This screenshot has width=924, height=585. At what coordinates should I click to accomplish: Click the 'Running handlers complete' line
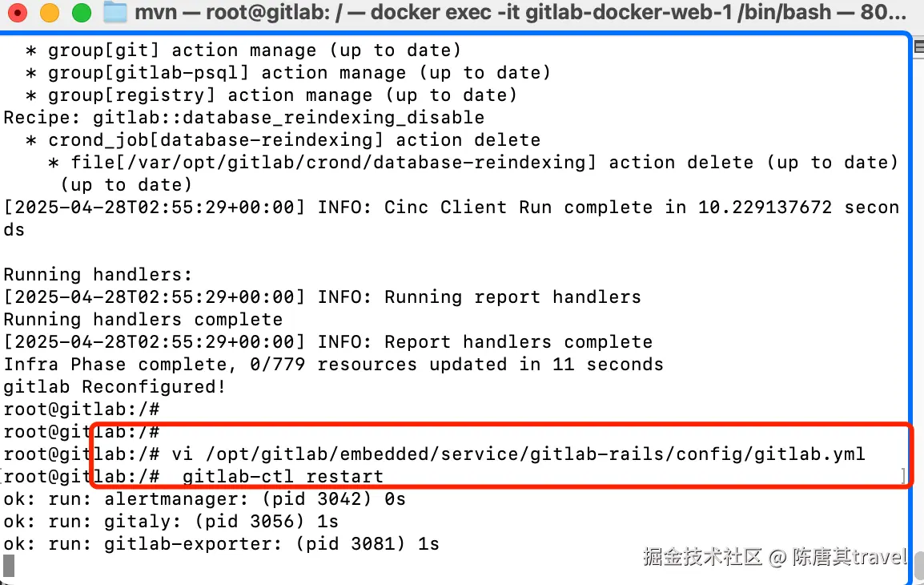143,320
